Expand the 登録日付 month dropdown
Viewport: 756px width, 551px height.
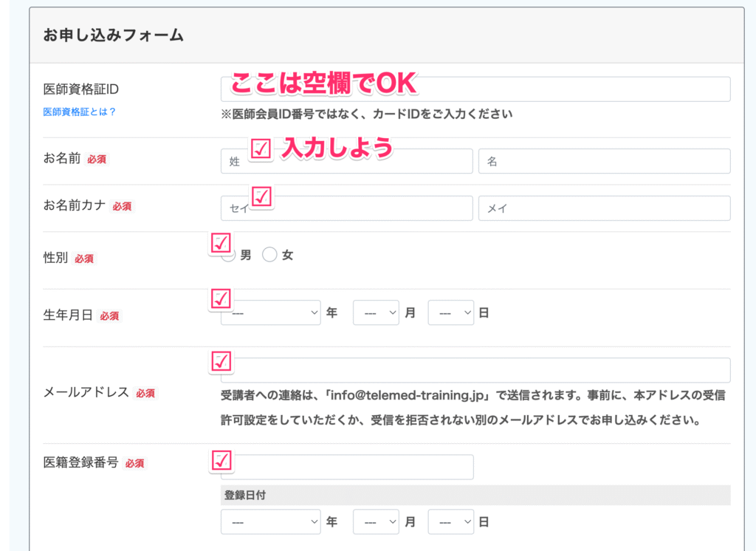point(376,522)
